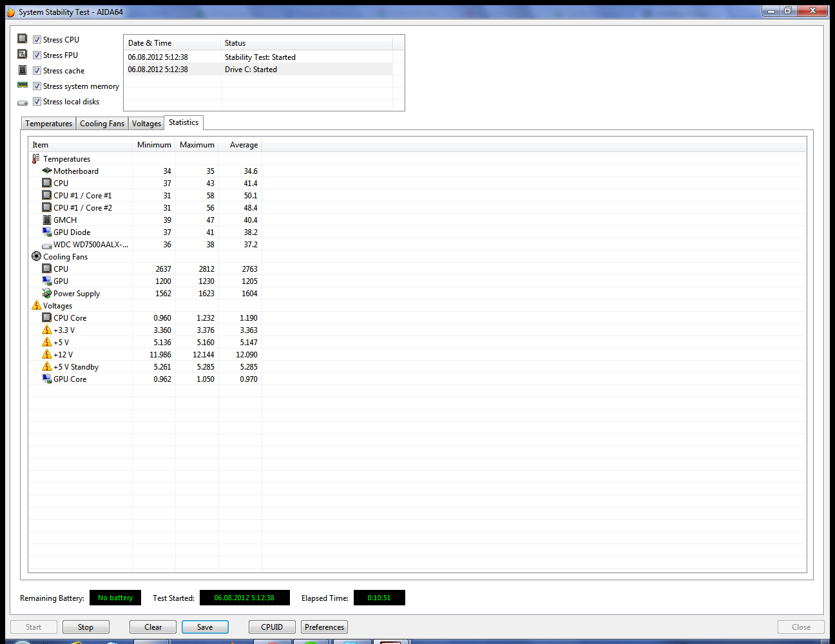Screen dimensions: 835x644
Task: Click the Close button at bottom right
Action: click(801, 627)
